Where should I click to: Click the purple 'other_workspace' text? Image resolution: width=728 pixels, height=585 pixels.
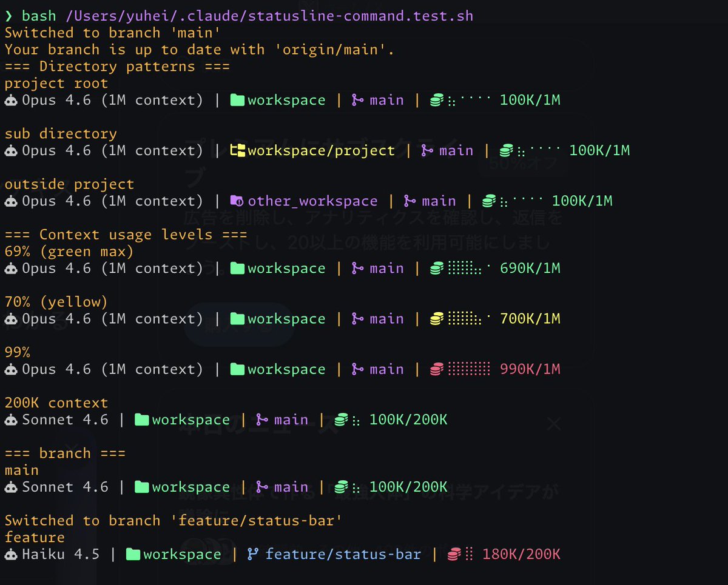(x=312, y=201)
